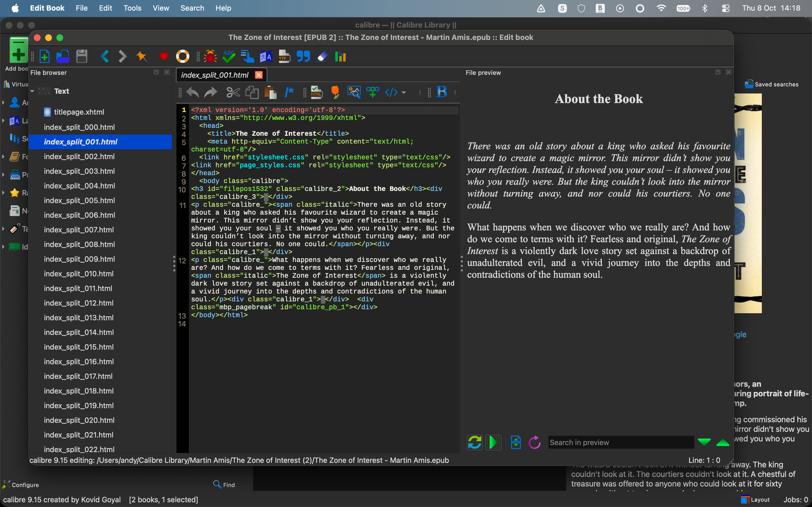The height and width of the screenshot is (507, 812).
Task: Open the insert tag </> dropdown arrow
Action: click(x=404, y=92)
